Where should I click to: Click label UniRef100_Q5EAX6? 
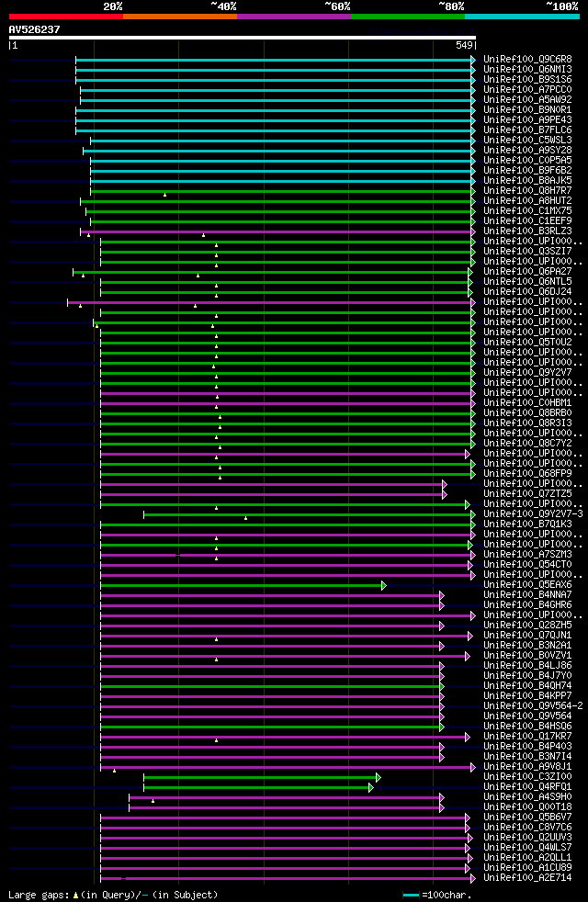tap(527, 585)
